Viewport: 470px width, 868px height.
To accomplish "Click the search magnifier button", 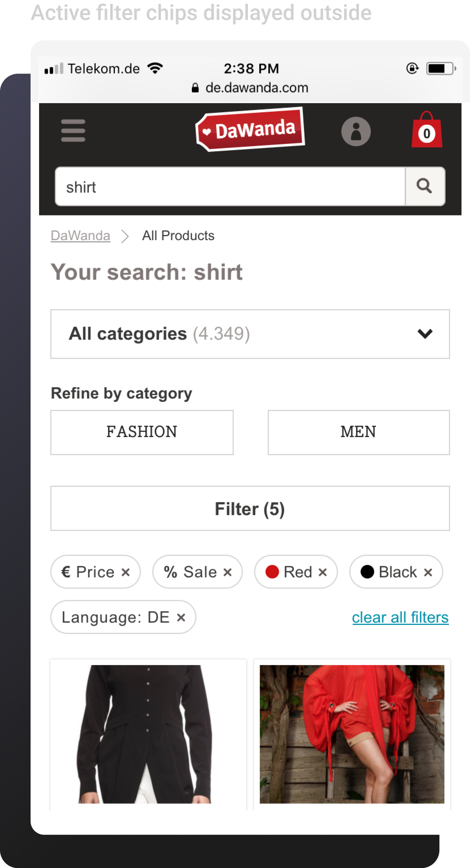I will point(425,186).
